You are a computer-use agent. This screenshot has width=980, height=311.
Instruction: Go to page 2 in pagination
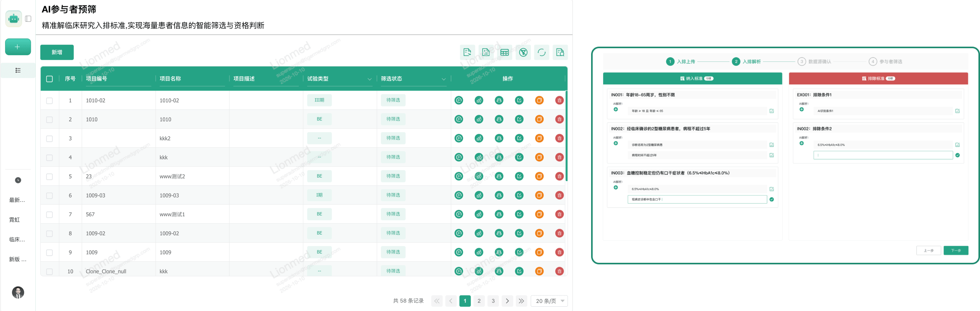(x=479, y=301)
